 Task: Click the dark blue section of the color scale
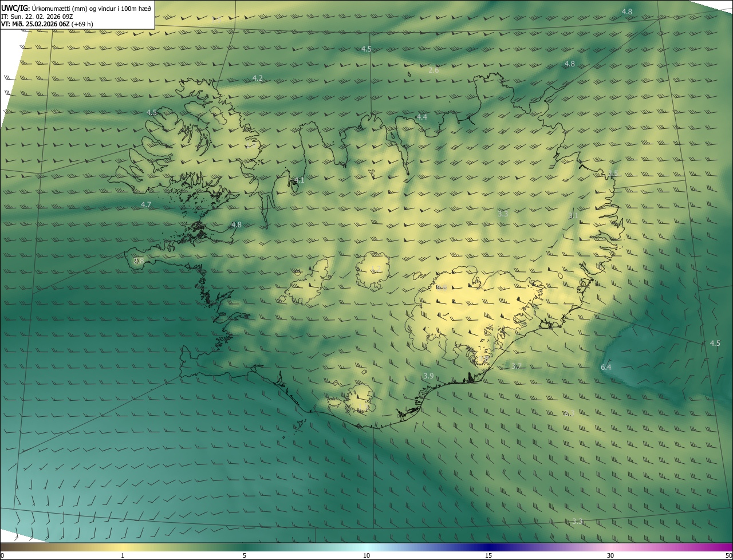click(488, 547)
